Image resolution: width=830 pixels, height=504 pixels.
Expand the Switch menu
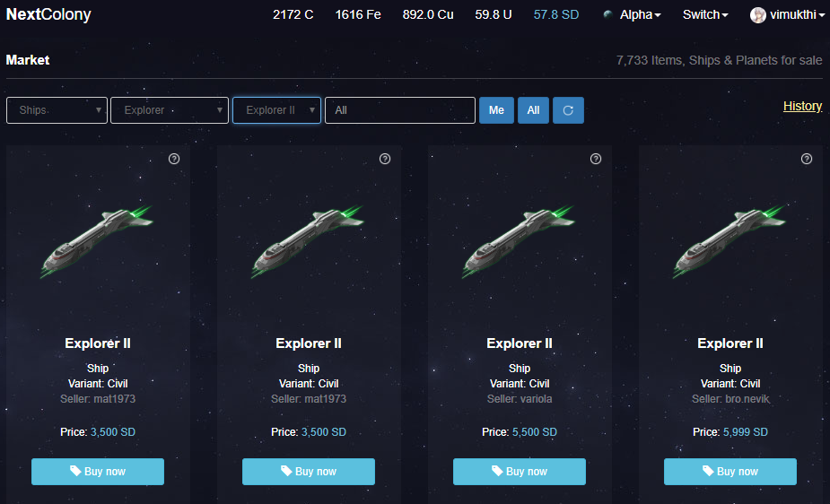click(x=705, y=15)
